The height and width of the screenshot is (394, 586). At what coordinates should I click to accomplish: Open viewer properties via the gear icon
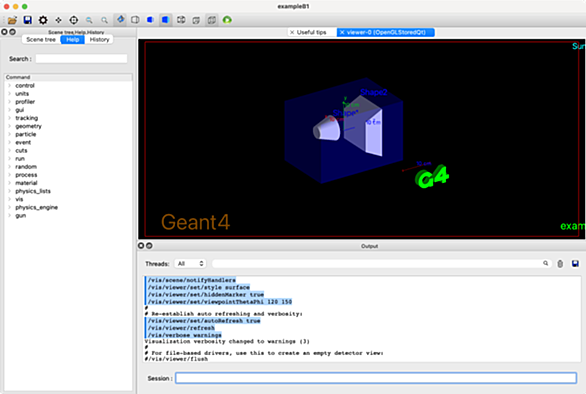43,20
